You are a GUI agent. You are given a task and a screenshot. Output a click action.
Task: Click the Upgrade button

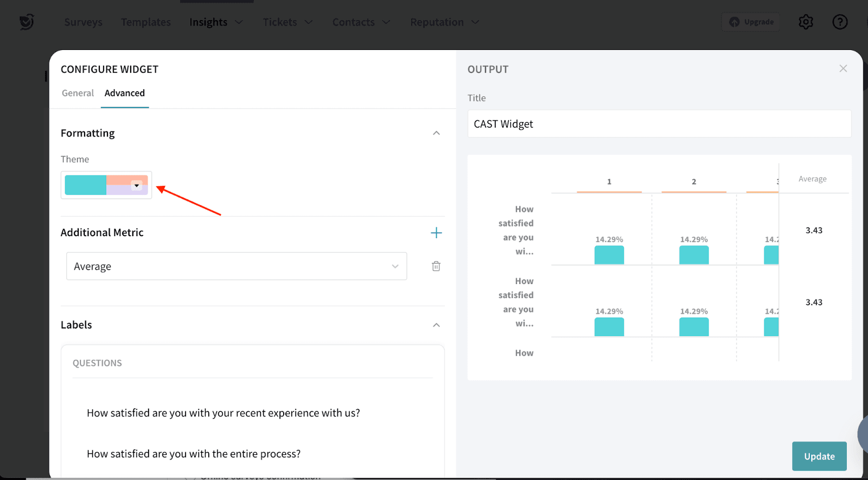pos(751,22)
